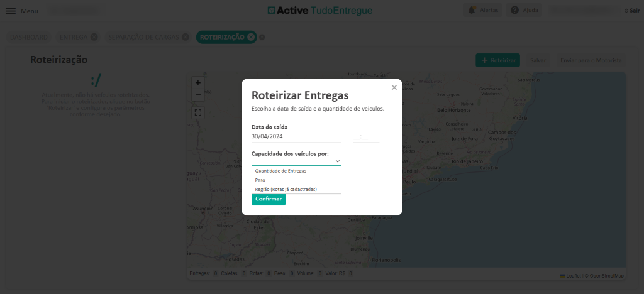The image size is (644, 294).
Task: Switch to the ENTREGA tab
Action: coord(74,37)
